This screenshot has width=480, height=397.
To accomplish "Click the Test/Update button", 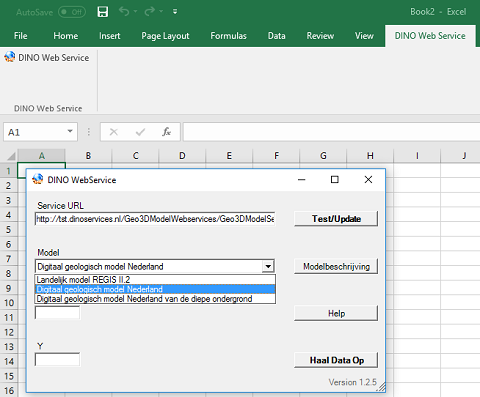I will [336, 219].
